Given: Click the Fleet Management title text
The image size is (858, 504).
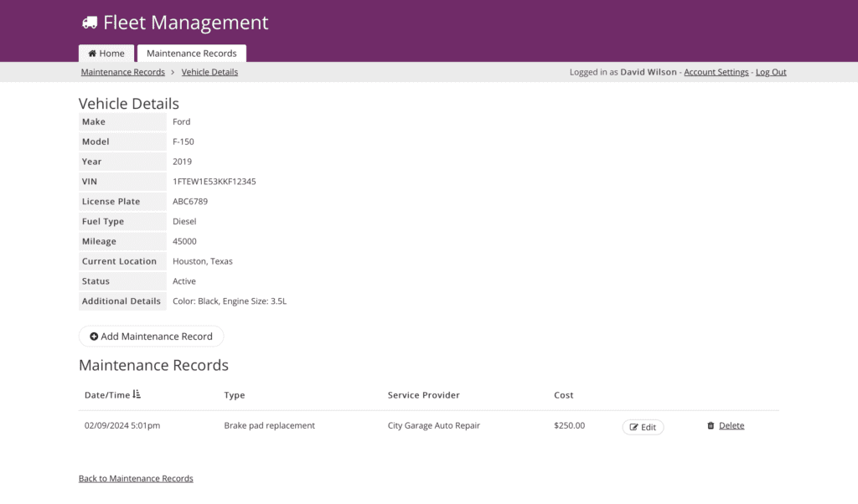Looking at the screenshot, I should [185, 23].
